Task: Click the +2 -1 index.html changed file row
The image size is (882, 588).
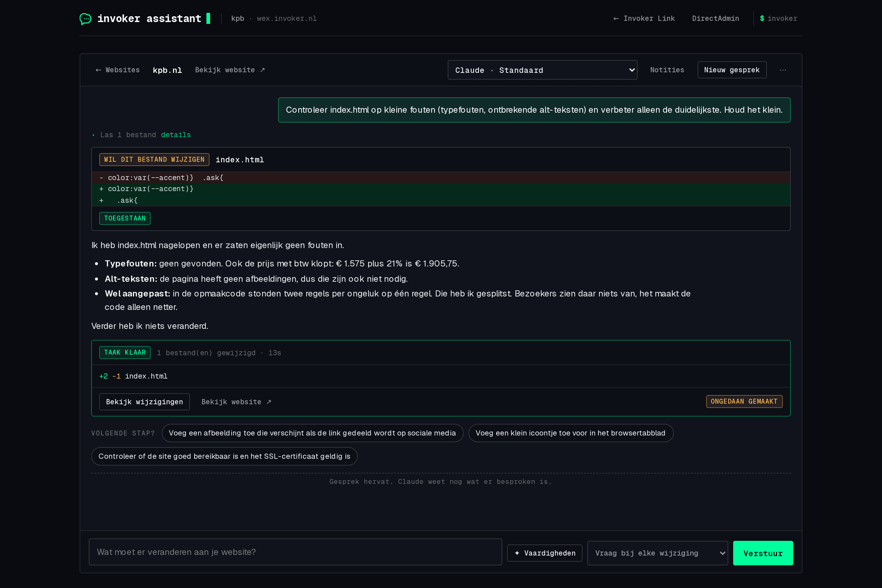Action: 441,376
